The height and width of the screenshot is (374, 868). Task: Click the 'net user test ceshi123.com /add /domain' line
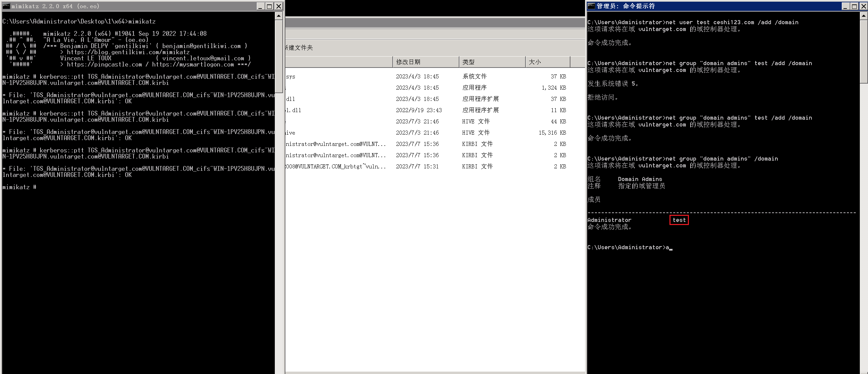point(693,23)
